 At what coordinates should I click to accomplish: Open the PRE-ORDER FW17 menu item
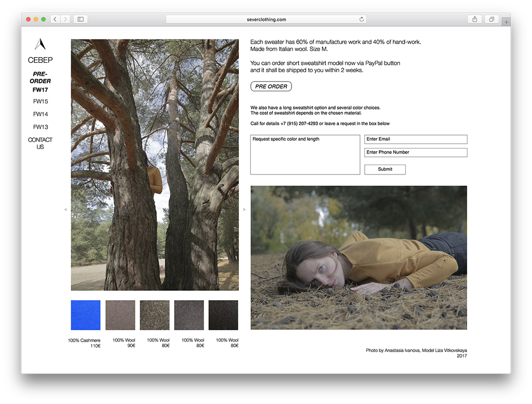click(x=40, y=82)
